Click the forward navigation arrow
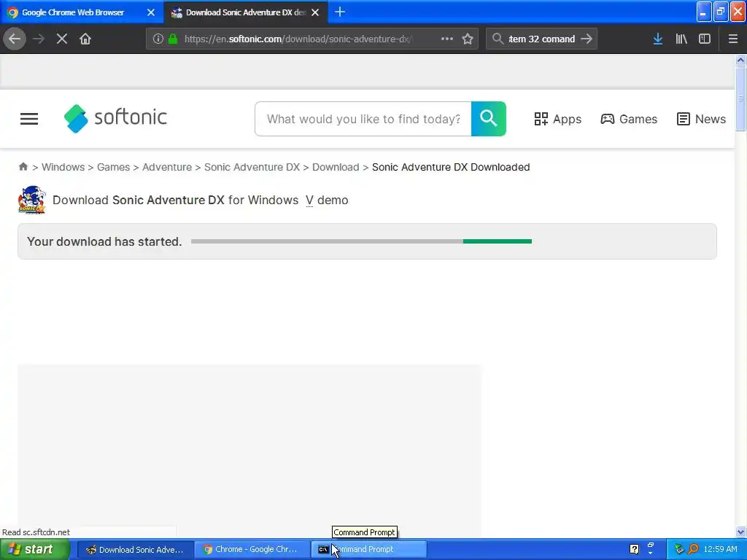 [38, 39]
